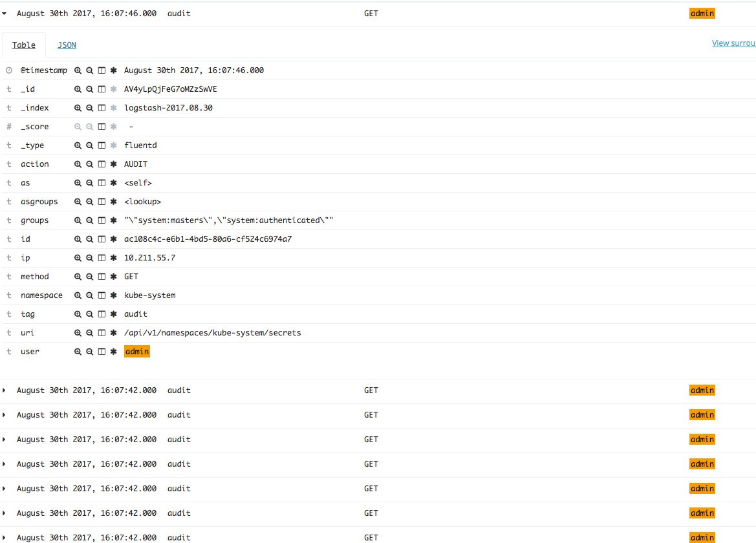
Task: Toggle column for method field
Action: 102,277
